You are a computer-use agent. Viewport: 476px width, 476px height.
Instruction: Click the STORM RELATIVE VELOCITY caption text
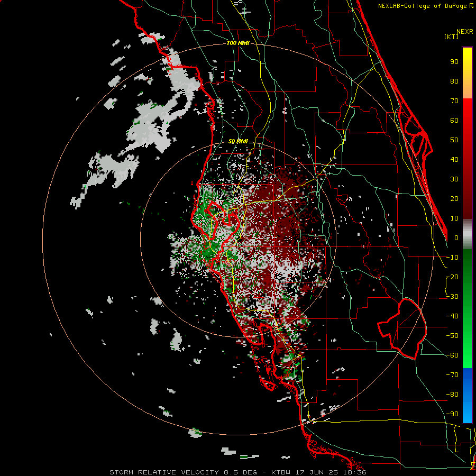pos(164,472)
